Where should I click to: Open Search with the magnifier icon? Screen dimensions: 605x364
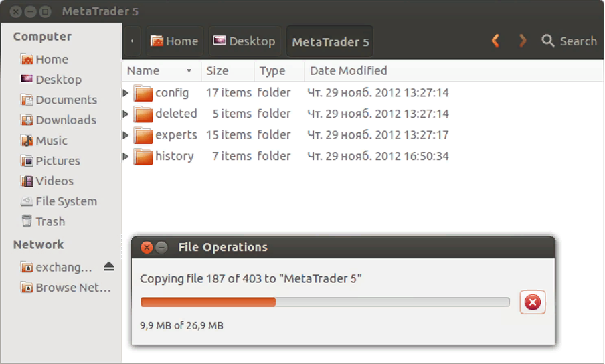[548, 41]
